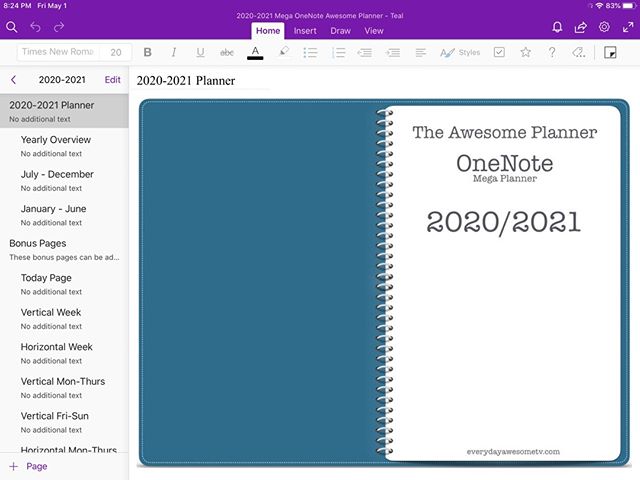Redo the last action

pos(59,27)
